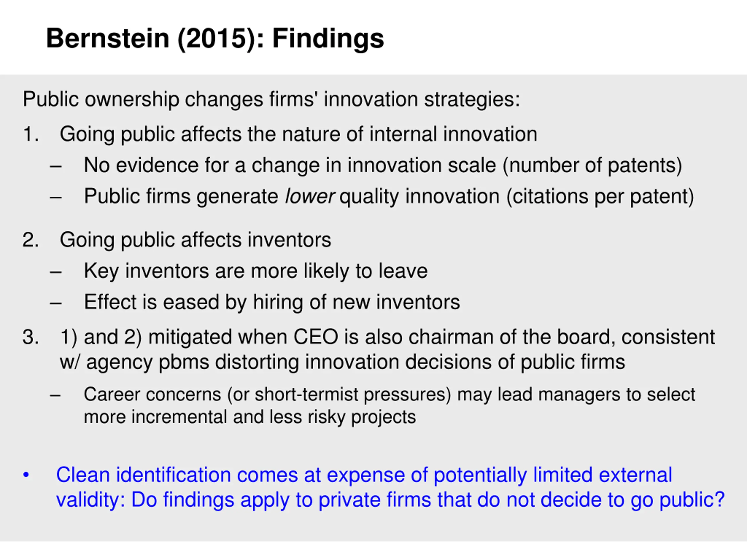Viewport: 747px width, 560px height.
Task: Click the "more incremental and less risky projects" line
Action: tap(249, 417)
